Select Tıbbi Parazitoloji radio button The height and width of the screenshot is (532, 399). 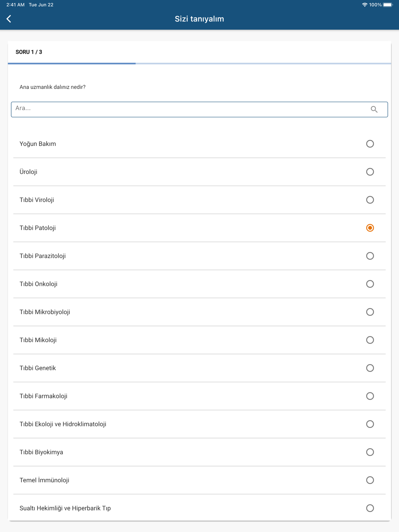click(x=370, y=256)
